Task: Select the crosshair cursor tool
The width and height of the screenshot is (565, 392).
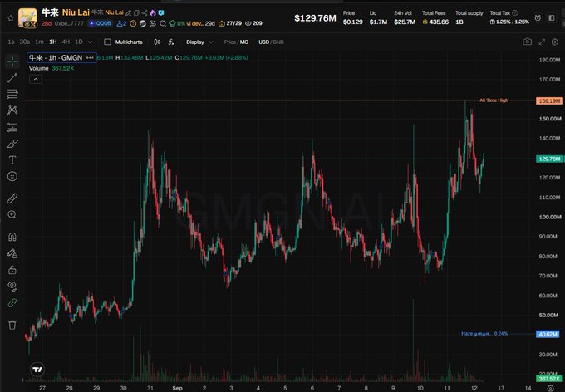Action: click(x=12, y=61)
